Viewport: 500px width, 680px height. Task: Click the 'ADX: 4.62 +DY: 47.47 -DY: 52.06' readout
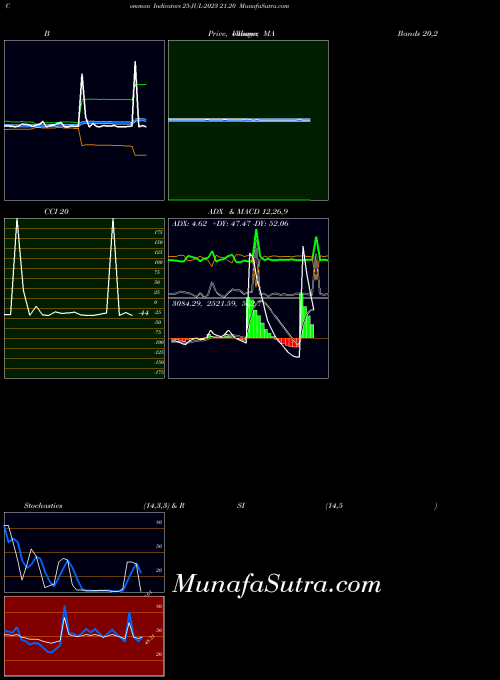[230, 223]
